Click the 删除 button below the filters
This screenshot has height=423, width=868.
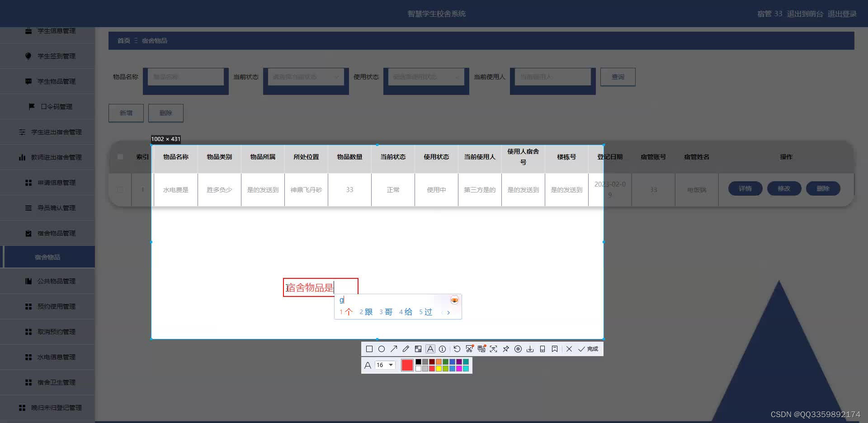tap(166, 113)
